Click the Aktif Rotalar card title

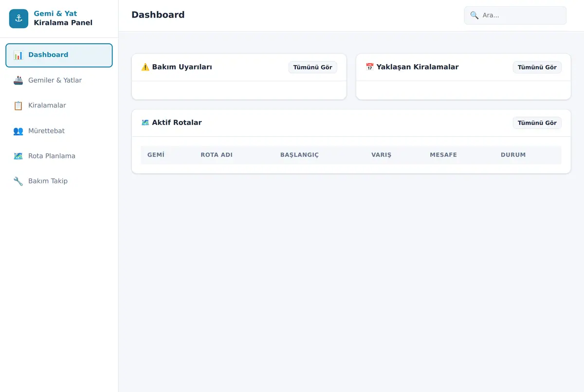[177, 123]
